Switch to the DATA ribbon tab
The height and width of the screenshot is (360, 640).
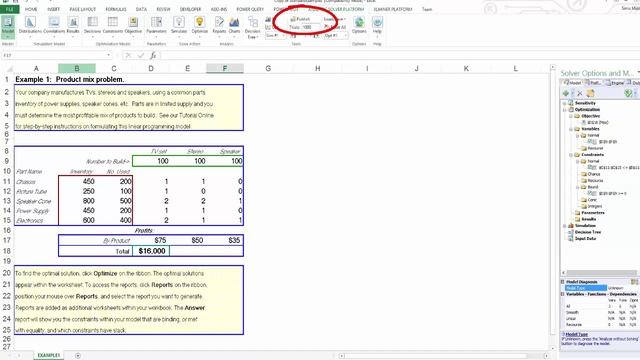coord(141,9)
